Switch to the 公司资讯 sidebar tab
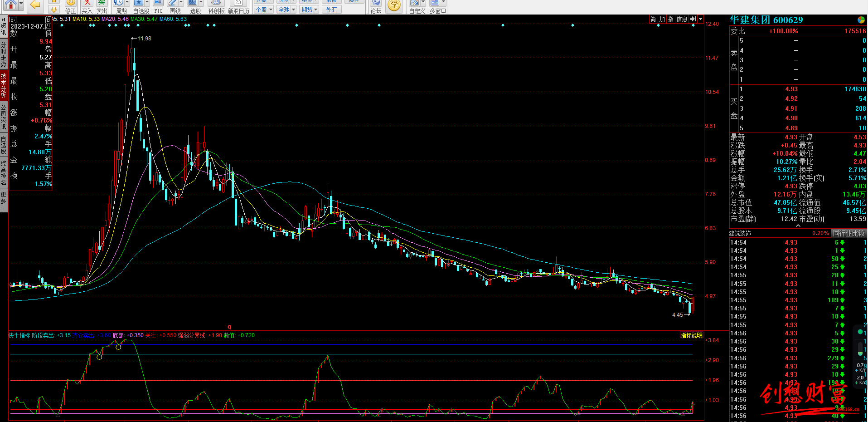Viewport: 868px width, 422px height. 4,117
